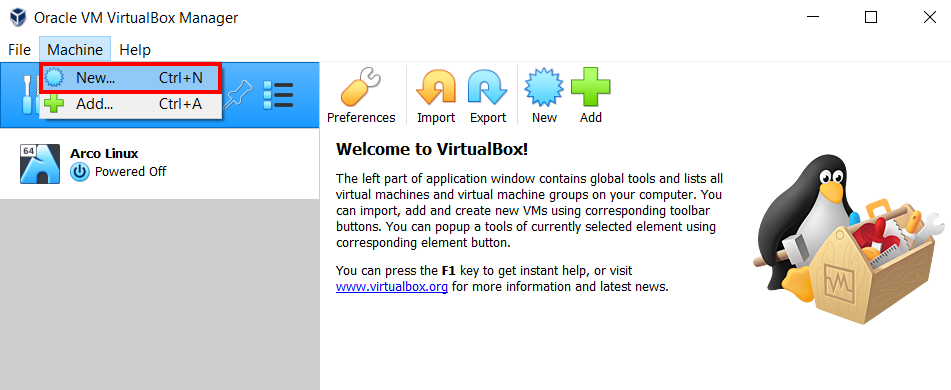
Task: Choose Add... from the Machine menu
Action: pos(130,104)
